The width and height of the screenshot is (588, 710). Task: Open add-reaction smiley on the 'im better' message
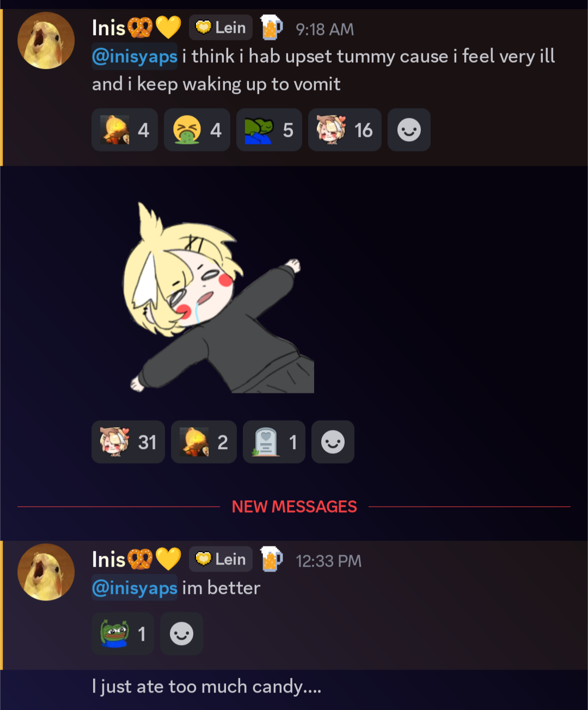coord(181,634)
